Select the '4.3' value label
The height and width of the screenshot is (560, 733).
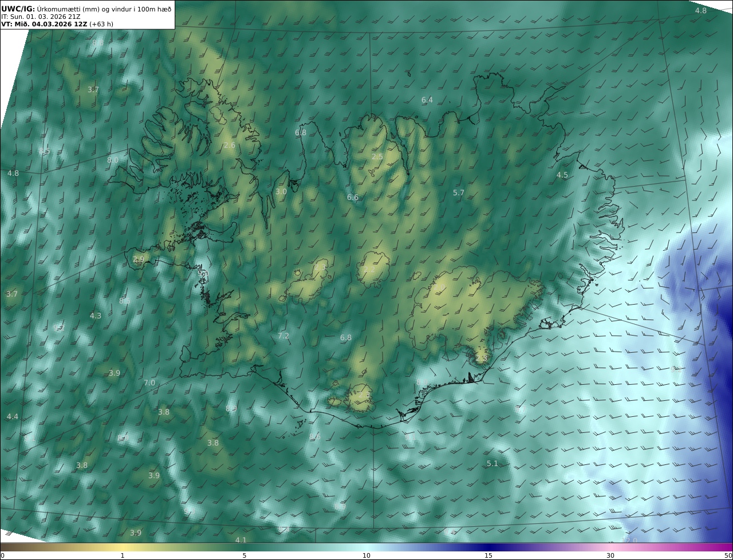(x=96, y=316)
